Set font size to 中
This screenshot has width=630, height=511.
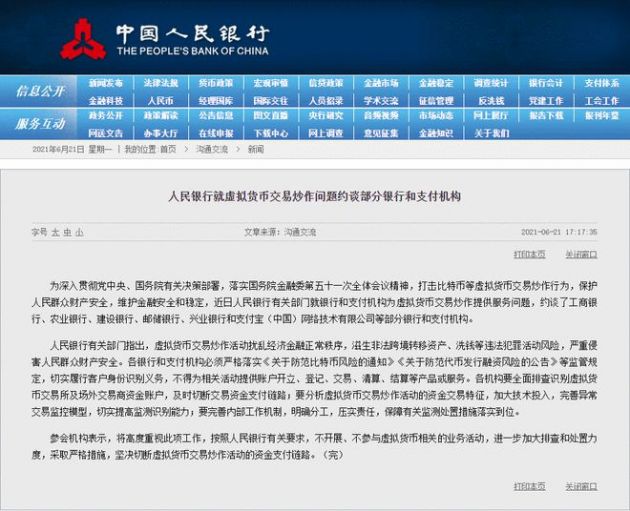pos(67,232)
